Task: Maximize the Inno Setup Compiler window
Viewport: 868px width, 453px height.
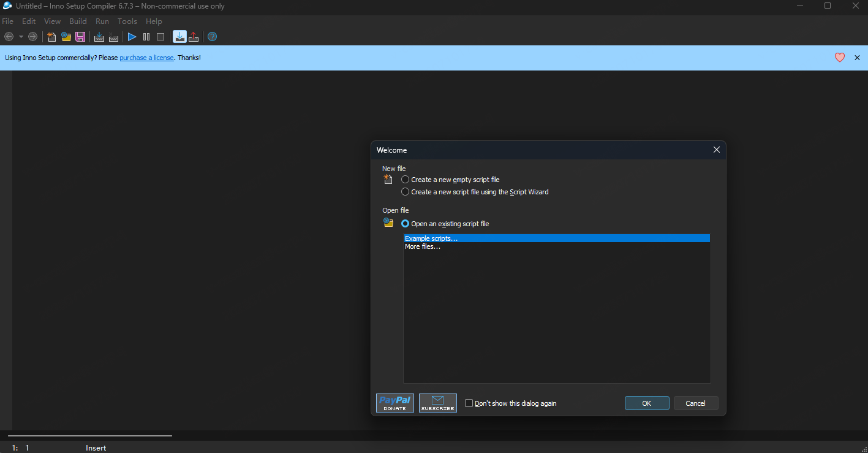Action: [x=828, y=6]
